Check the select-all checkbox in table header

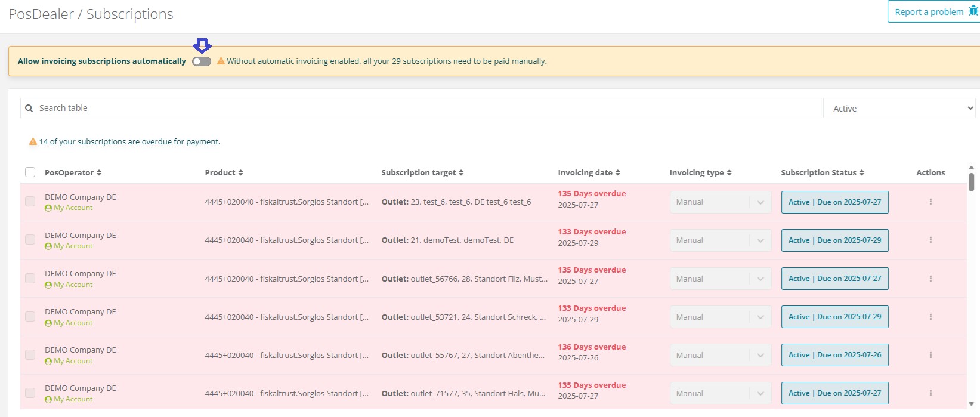click(30, 172)
